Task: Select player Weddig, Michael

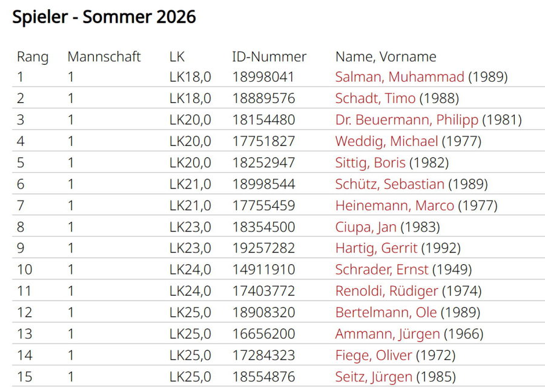Action: [x=386, y=141]
